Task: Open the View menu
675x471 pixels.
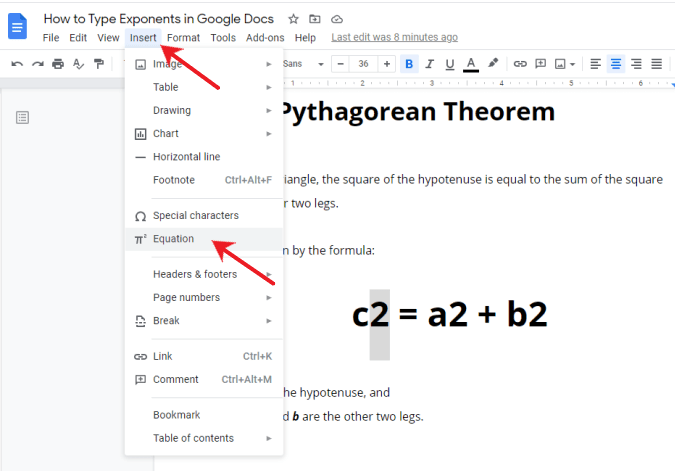Action: pyautogui.click(x=108, y=38)
